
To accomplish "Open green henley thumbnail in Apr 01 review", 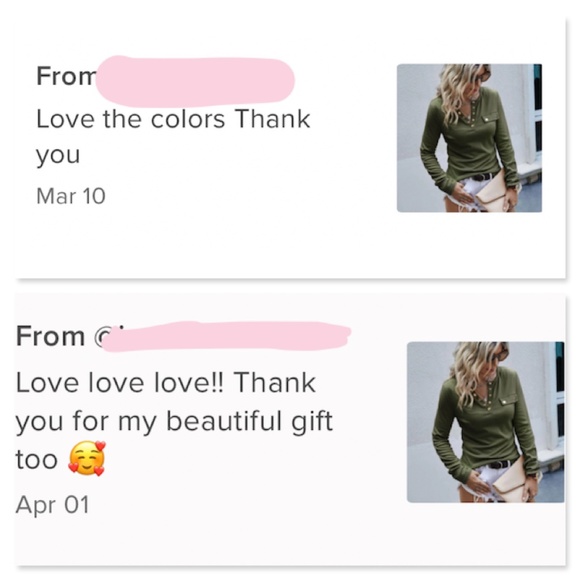I will 486,422.
